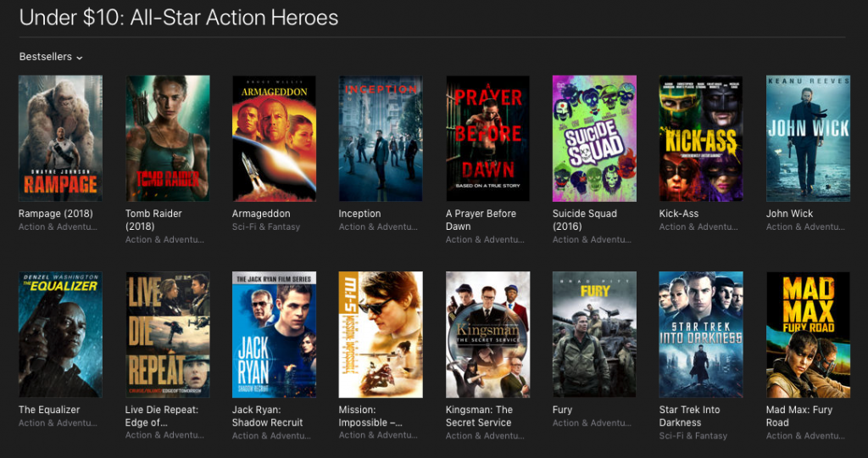
Task: Click the 'A Prayer Before Dawn' title
Action: tap(481, 220)
